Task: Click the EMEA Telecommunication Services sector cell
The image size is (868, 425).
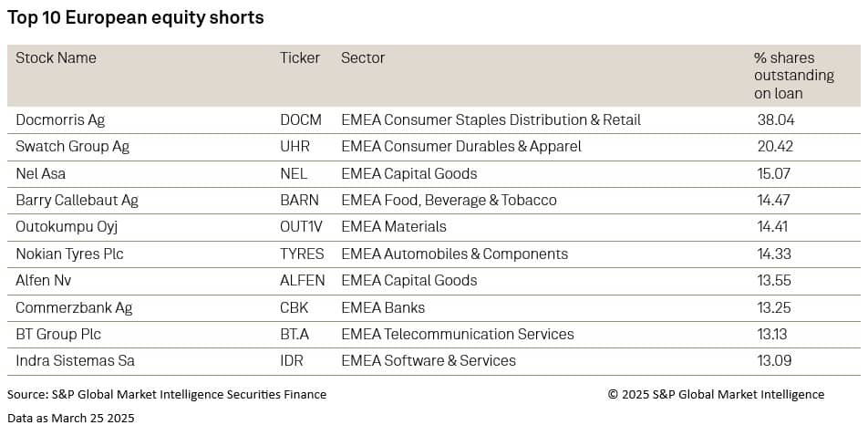Action: (x=458, y=334)
